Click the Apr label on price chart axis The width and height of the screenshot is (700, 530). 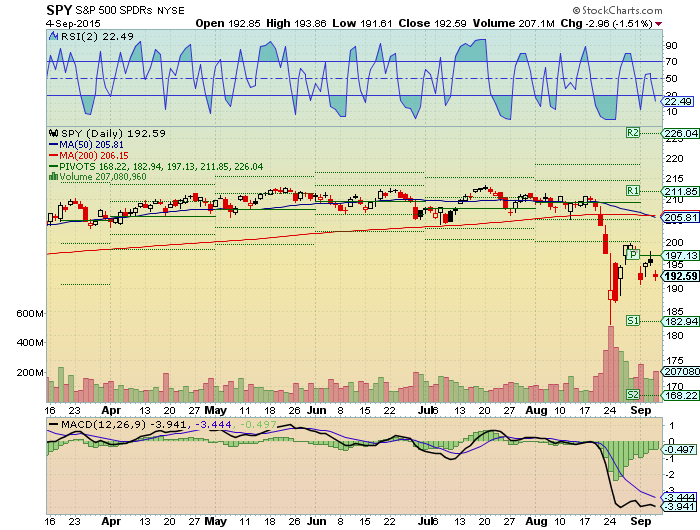point(111,410)
